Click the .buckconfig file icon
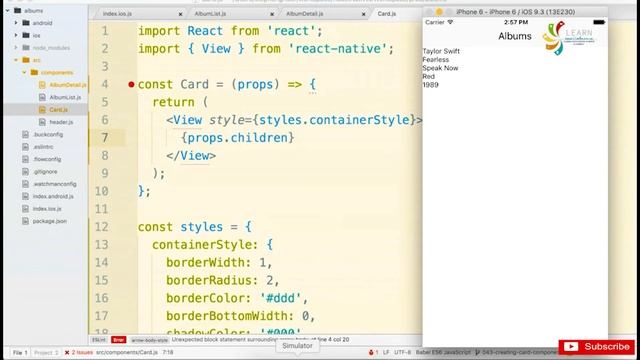Screen dimensions: 640x360 pos(26,134)
